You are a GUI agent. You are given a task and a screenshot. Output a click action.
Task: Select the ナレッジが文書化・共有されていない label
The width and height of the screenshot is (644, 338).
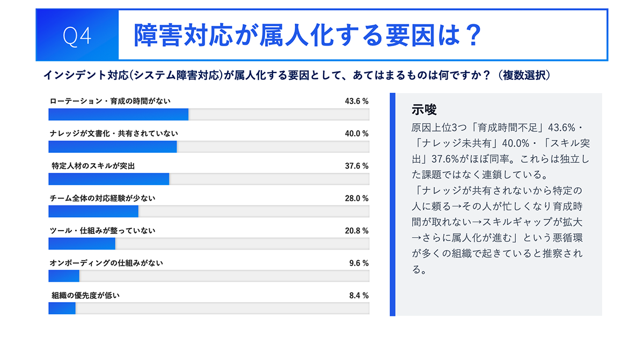pyautogui.click(x=113, y=133)
